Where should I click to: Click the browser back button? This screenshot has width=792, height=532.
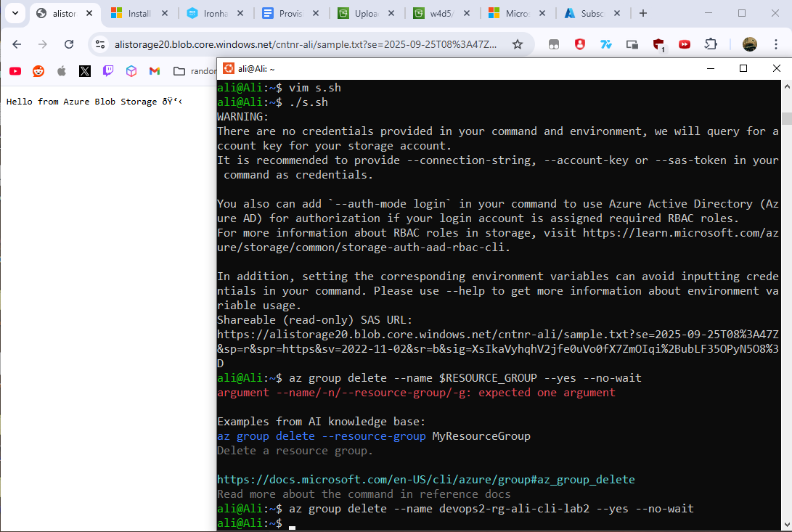(x=16, y=44)
